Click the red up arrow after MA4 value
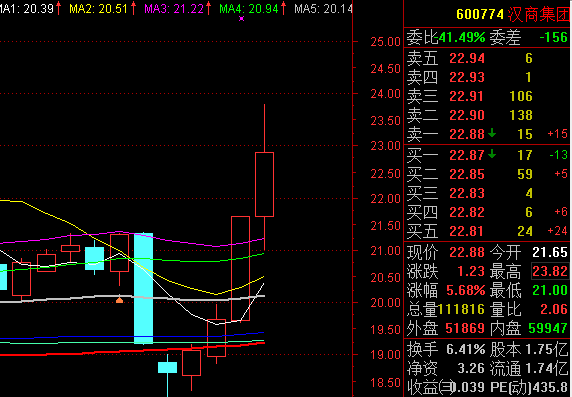 283,8
